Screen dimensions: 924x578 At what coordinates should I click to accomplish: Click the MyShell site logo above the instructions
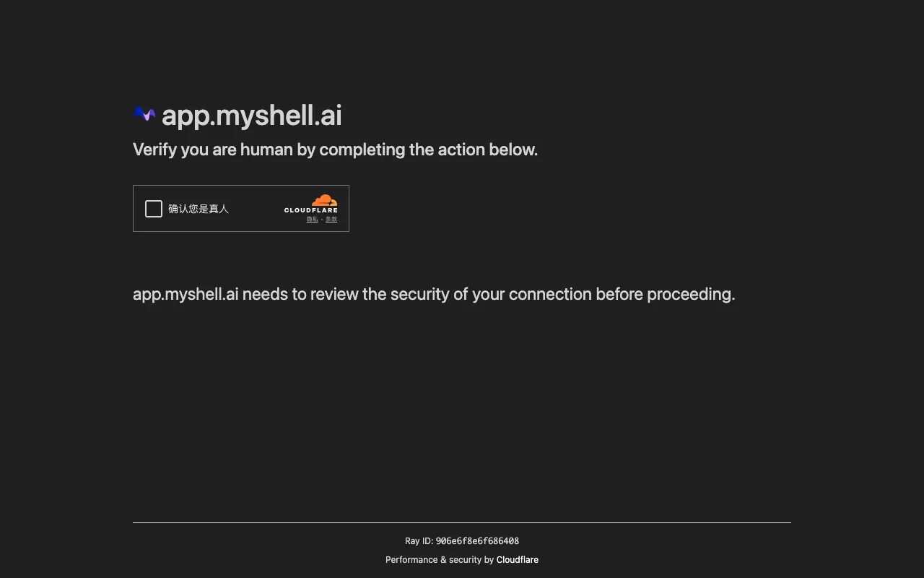pyautogui.click(x=143, y=113)
